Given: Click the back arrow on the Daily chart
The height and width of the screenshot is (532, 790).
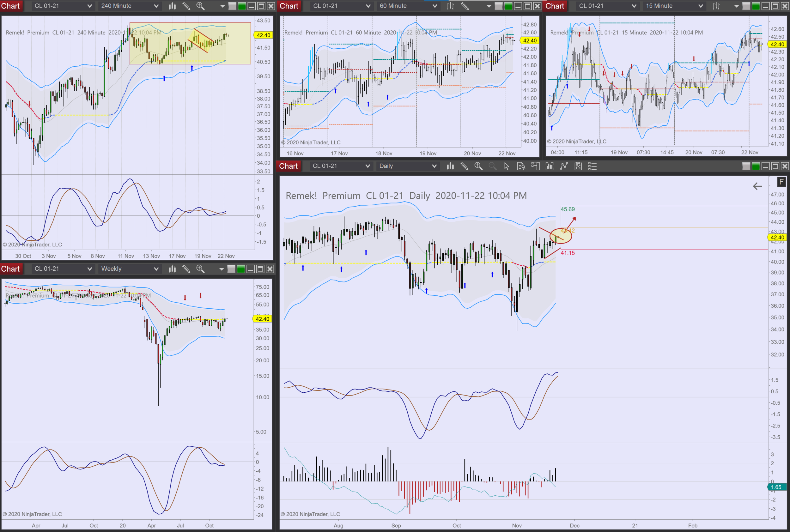Looking at the screenshot, I should (x=757, y=186).
